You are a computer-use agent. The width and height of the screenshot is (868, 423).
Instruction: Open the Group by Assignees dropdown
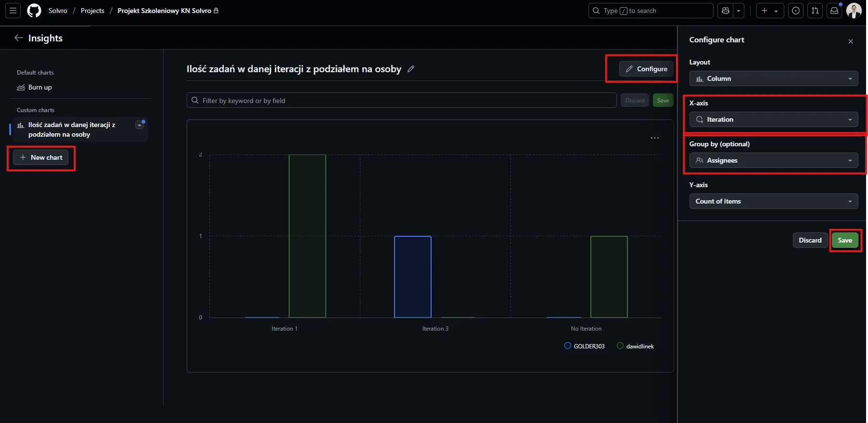point(773,160)
